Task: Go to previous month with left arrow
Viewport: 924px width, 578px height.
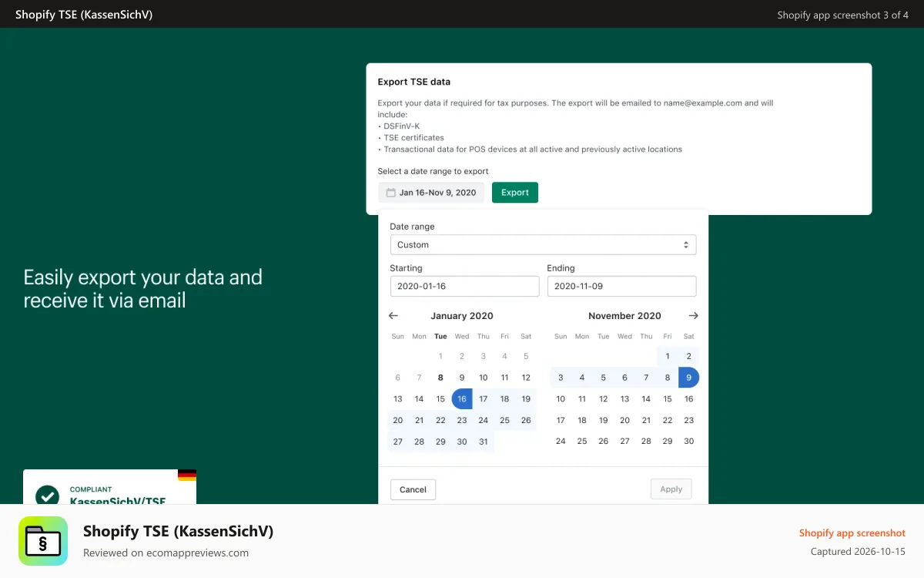Action: click(x=393, y=316)
